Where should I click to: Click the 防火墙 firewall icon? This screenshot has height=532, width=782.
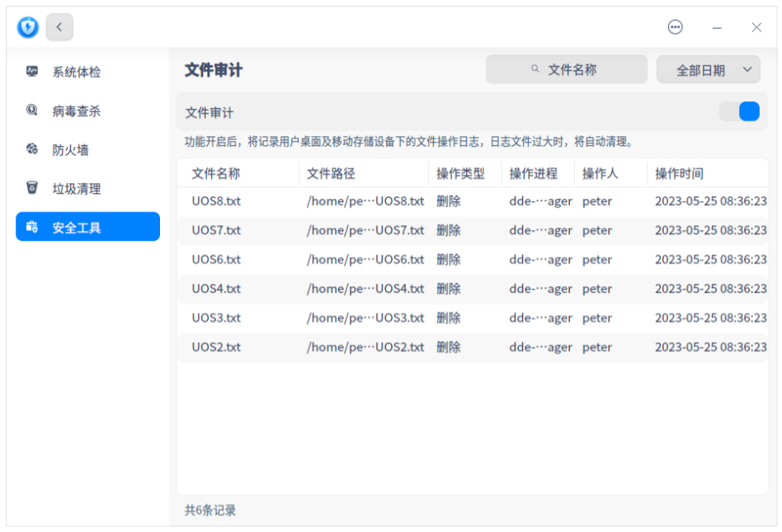click(x=32, y=149)
